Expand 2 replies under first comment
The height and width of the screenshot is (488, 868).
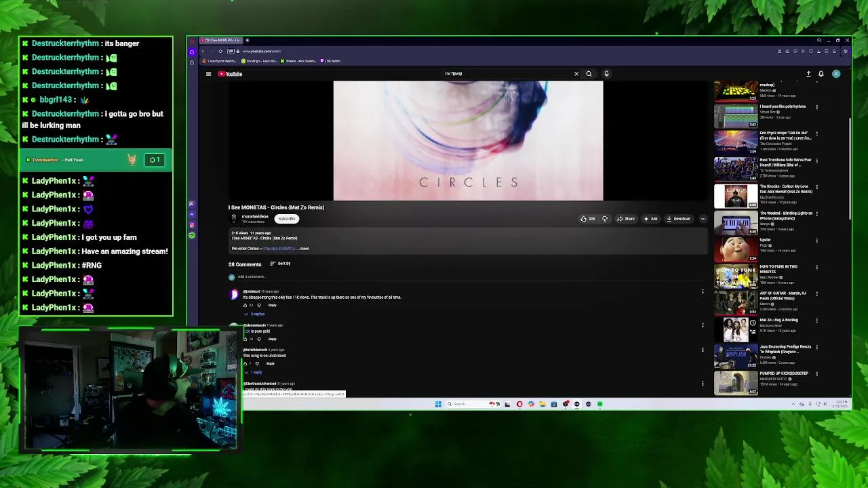[255, 314]
